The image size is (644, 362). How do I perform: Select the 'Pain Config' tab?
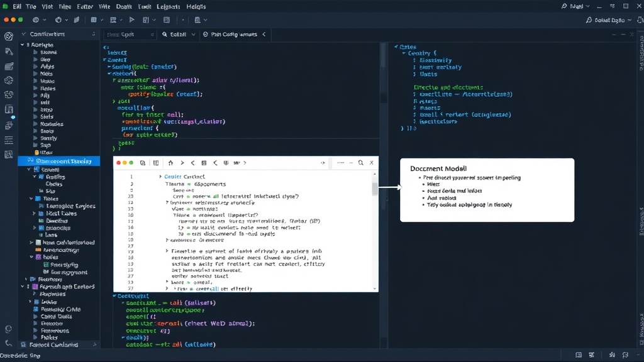point(234,35)
